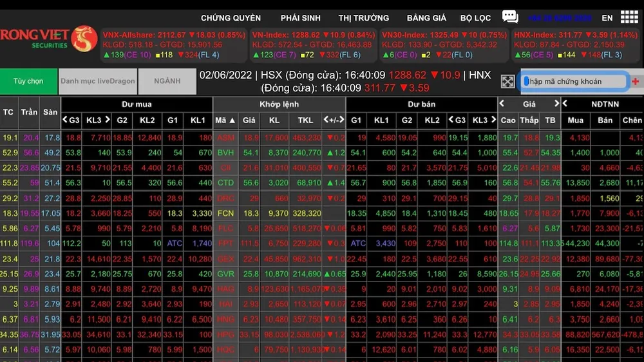Click left chevron beside NĐTNN header
Image resolution: width=644 pixels, height=362 pixels.
point(565,104)
